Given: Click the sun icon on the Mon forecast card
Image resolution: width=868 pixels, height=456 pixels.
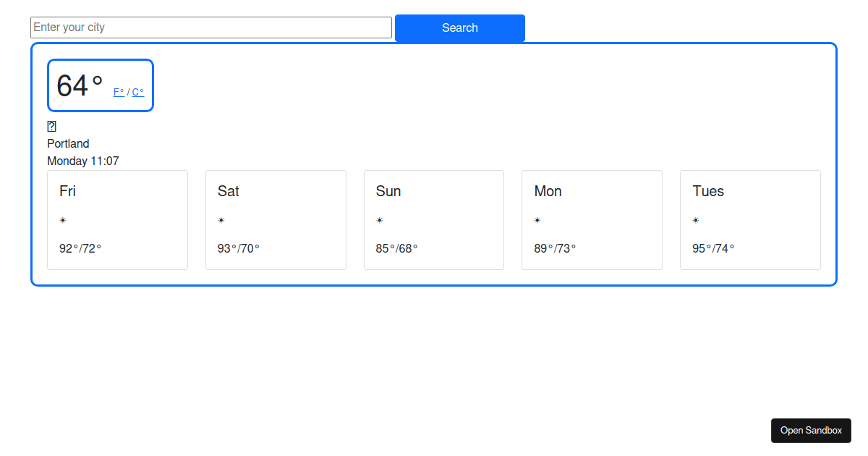Looking at the screenshot, I should (x=537, y=220).
